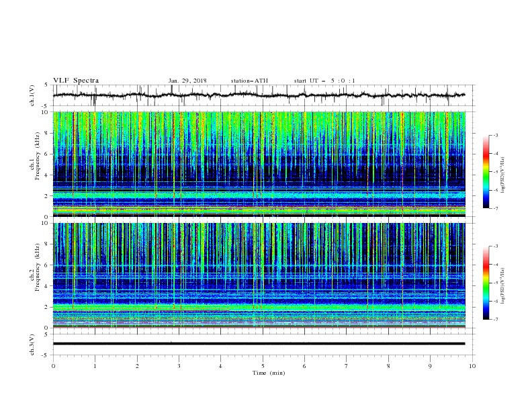Click the time axis tick label "5"
532x411 pixels.
[263, 366]
